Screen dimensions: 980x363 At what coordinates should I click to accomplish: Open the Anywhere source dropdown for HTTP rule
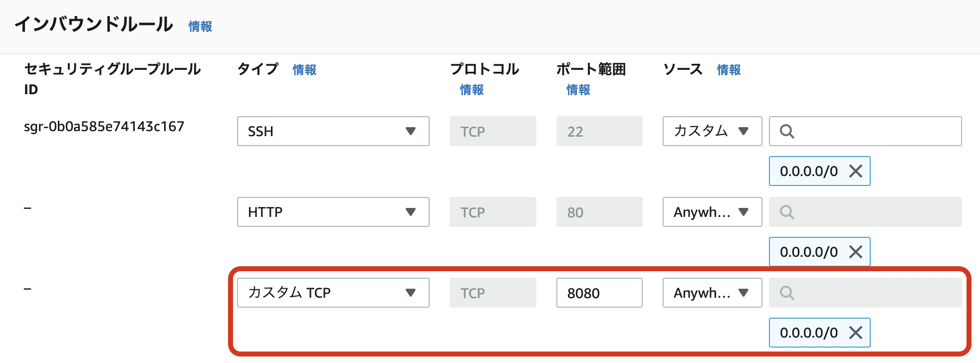(x=712, y=212)
